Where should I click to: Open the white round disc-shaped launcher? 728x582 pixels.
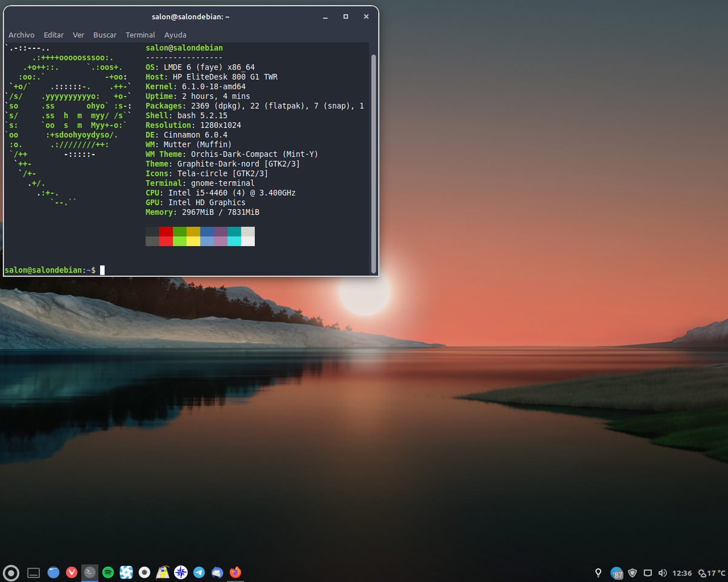click(144, 572)
